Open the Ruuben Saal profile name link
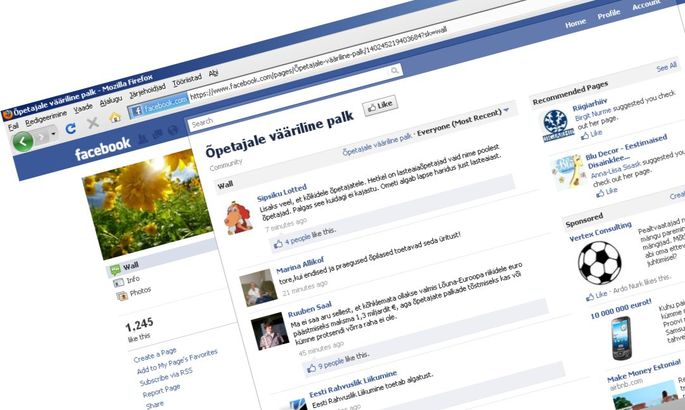This screenshot has width=685, height=410. [x=310, y=309]
